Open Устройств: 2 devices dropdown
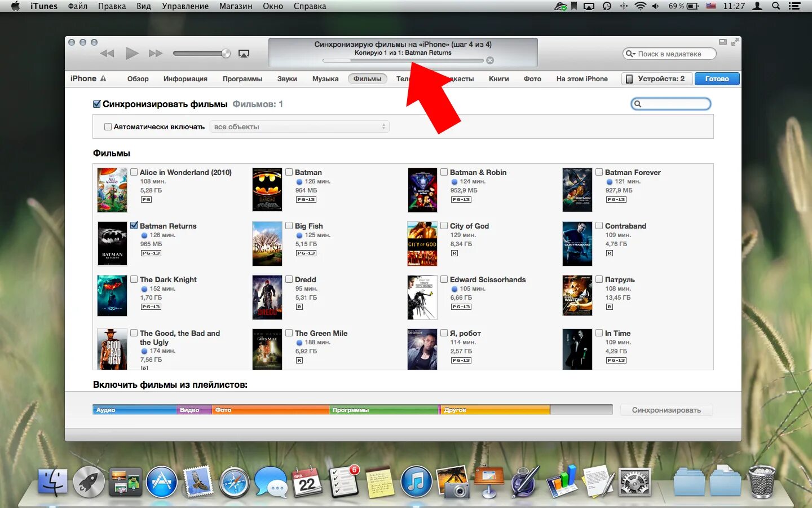The width and height of the screenshot is (812, 508). tap(657, 79)
